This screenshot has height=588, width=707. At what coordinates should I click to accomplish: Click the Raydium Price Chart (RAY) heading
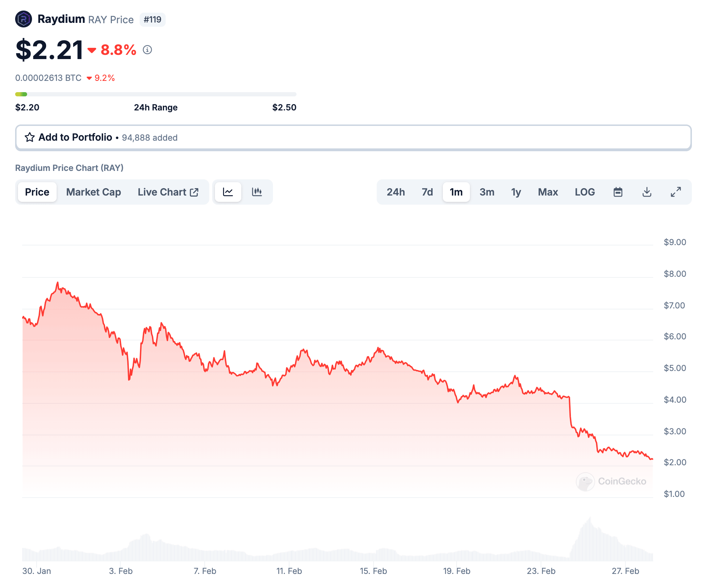coord(69,168)
